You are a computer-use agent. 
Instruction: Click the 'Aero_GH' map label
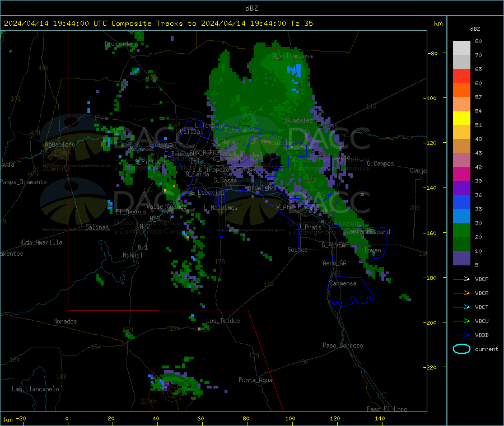334,263
